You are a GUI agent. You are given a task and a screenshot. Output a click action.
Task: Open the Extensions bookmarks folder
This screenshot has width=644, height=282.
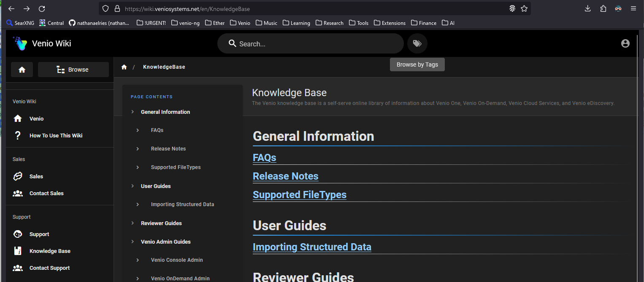point(390,23)
